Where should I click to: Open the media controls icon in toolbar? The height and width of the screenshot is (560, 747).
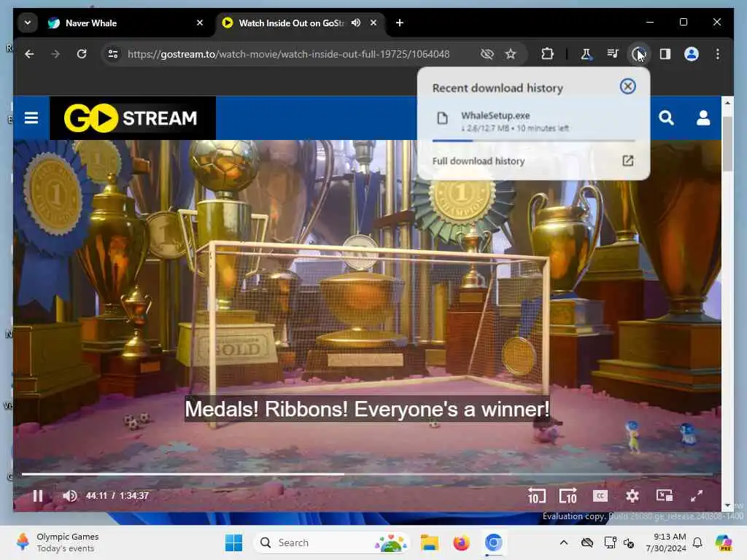click(613, 54)
